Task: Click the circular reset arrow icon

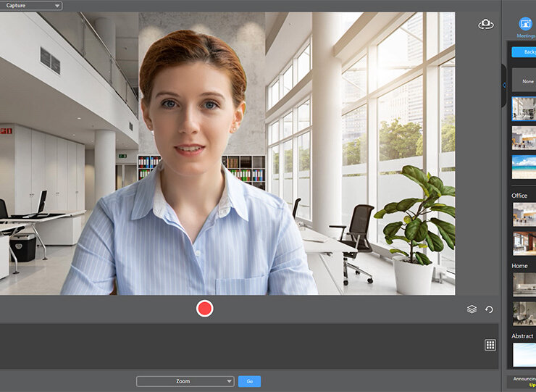Action: (x=489, y=309)
